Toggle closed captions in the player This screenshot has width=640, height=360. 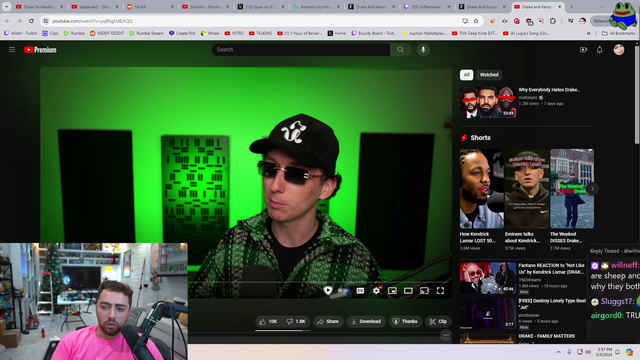tap(360, 291)
